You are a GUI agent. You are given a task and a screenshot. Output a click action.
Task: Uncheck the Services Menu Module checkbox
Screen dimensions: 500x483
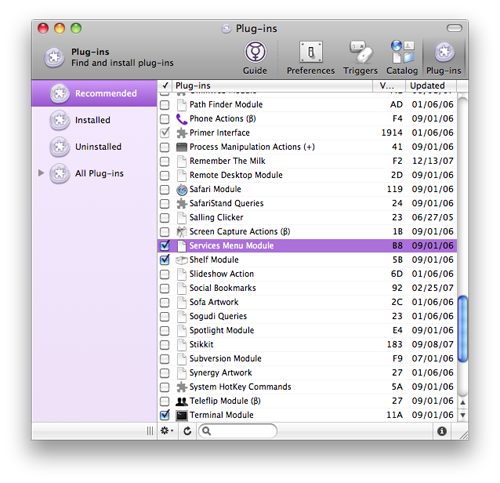click(165, 246)
